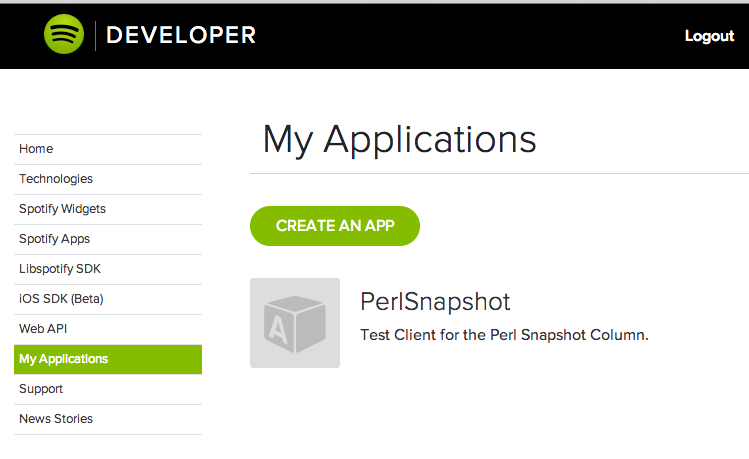Open the iOS SDK (Beta) page
The image size is (749, 459).
[108, 299]
